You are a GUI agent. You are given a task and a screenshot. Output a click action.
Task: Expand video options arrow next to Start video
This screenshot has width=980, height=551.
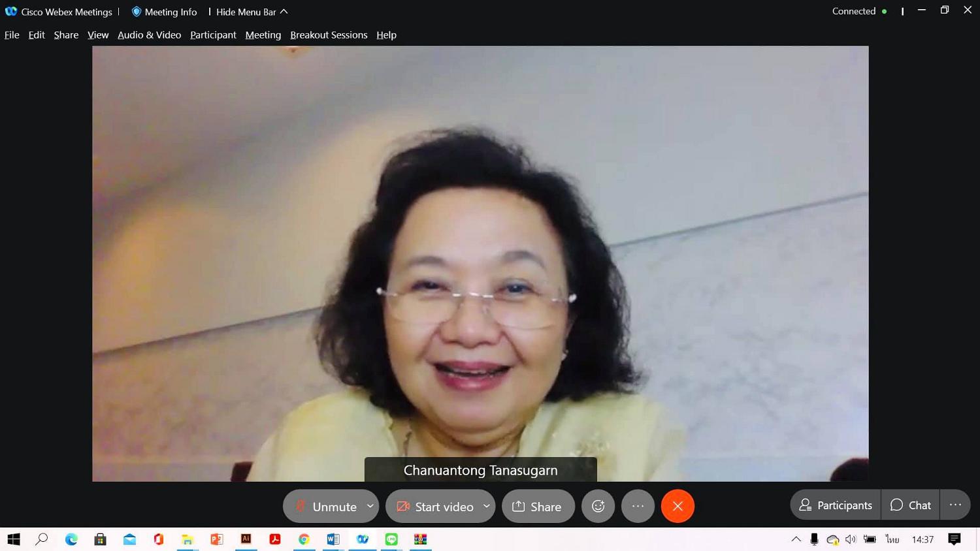pyautogui.click(x=487, y=506)
